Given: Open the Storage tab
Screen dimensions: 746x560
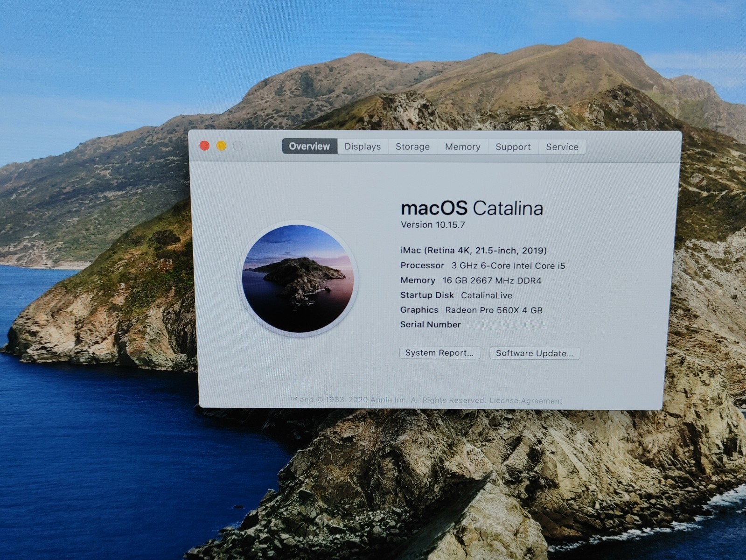Looking at the screenshot, I should click(412, 147).
